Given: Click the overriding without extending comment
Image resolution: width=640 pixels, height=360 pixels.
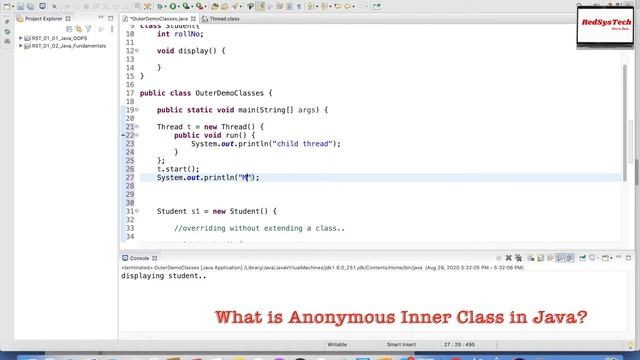Looking at the screenshot, I should pyautogui.click(x=259, y=228).
